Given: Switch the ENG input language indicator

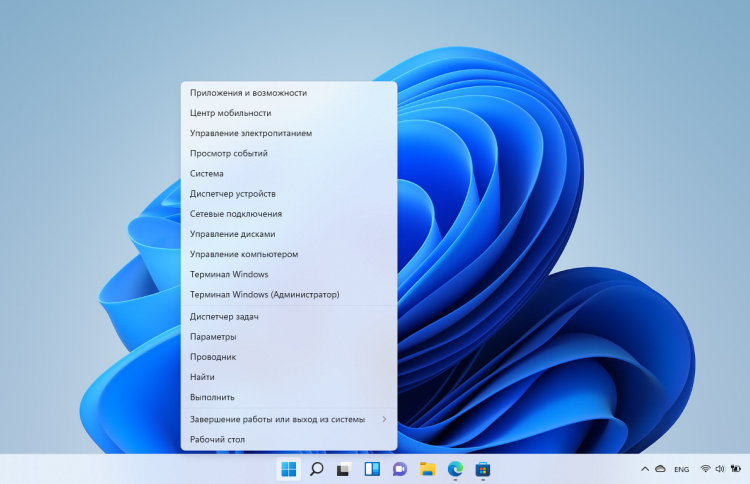Looking at the screenshot, I should (681, 469).
